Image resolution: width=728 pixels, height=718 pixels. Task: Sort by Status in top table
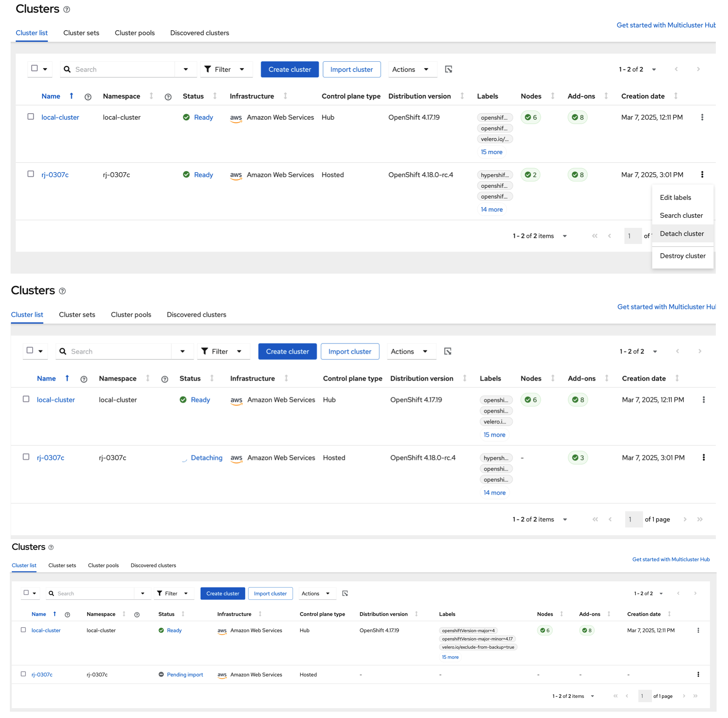coord(215,96)
